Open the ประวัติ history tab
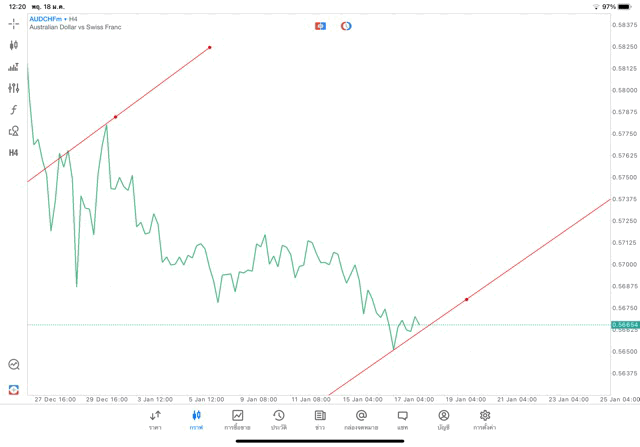The width and height of the screenshot is (640, 447). 278,419
